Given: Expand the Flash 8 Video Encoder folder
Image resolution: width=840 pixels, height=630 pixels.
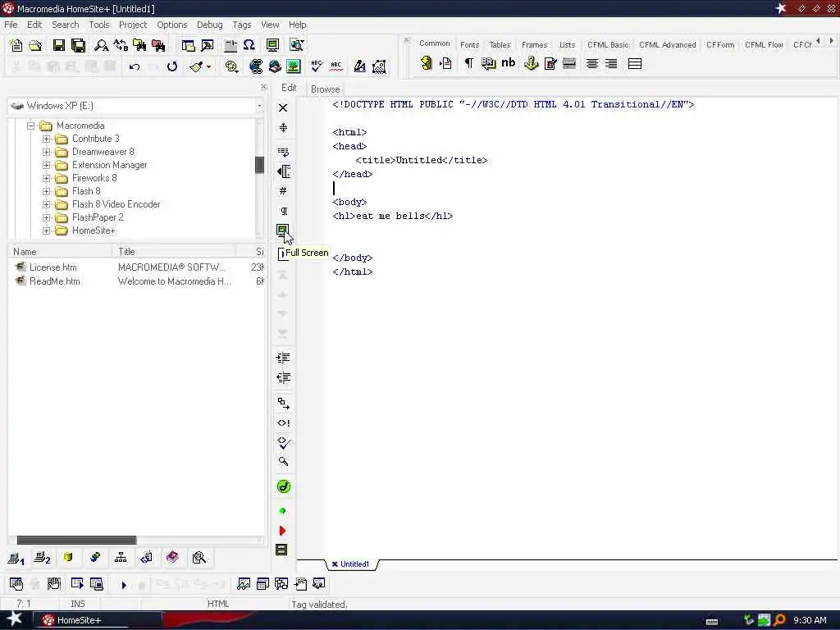Looking at the screenshot, I should tap(47, 204).
